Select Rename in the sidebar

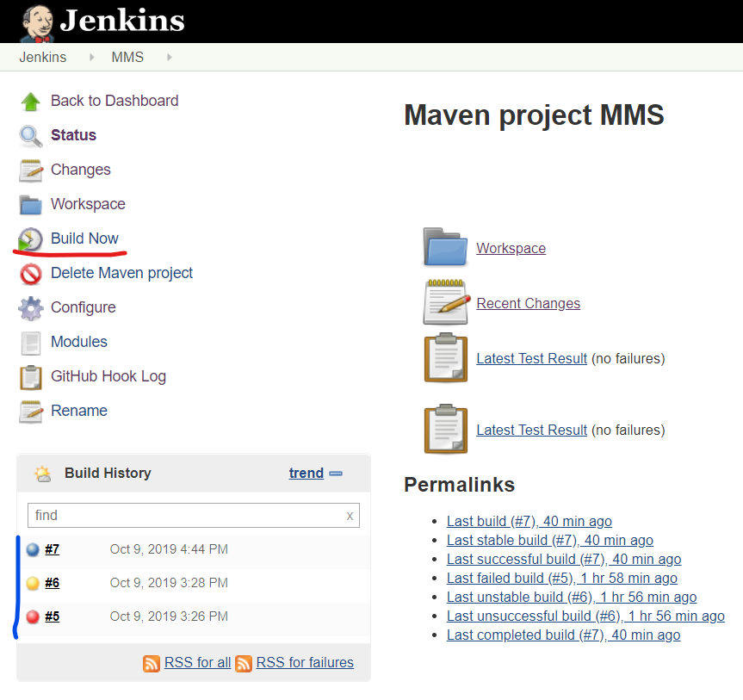coord(79,411)
